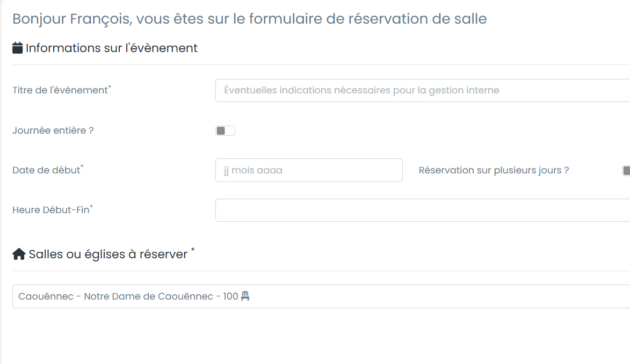Click the "Journée entière ?" label
Image resolution: width=630 pixels, height=364 pixels.
53,130
